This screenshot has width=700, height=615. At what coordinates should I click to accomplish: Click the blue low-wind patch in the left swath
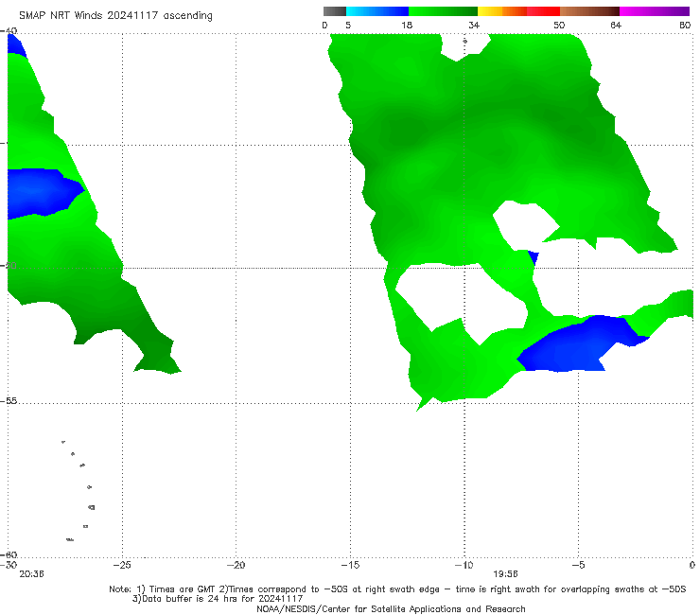(x=40, y=192)
